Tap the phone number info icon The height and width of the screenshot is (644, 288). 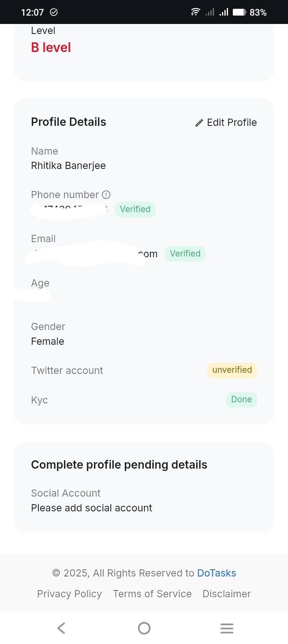point(106,195)
